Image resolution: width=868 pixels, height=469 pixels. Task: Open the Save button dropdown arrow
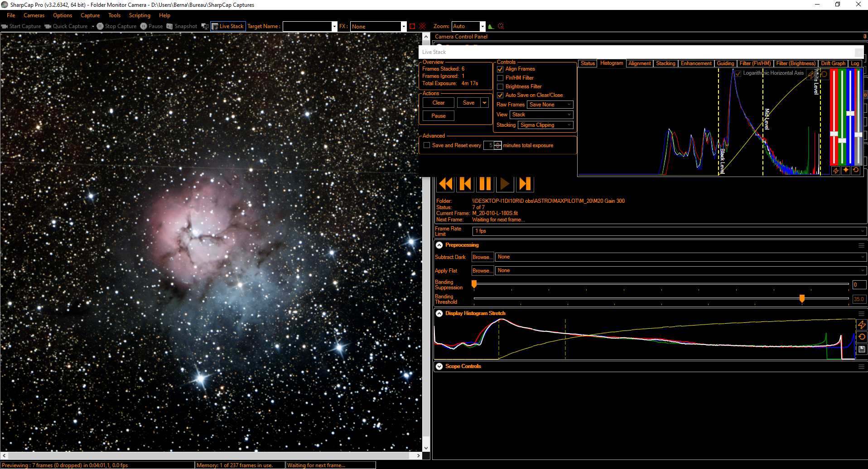484,103
